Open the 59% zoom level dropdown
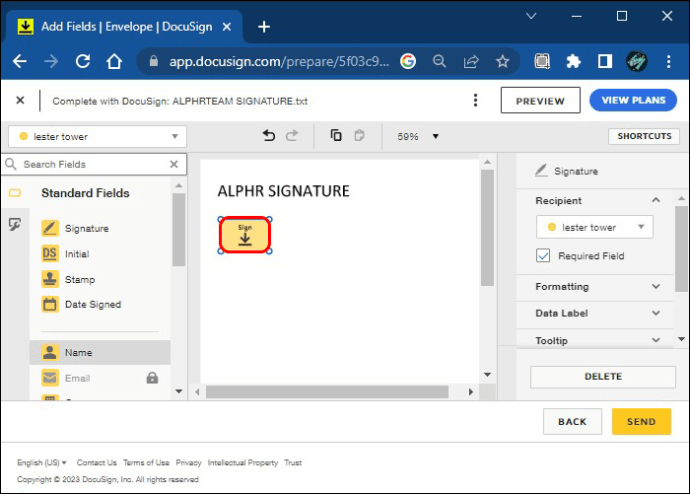The height and width of the screenshot is (494, 690). point(418,136)
